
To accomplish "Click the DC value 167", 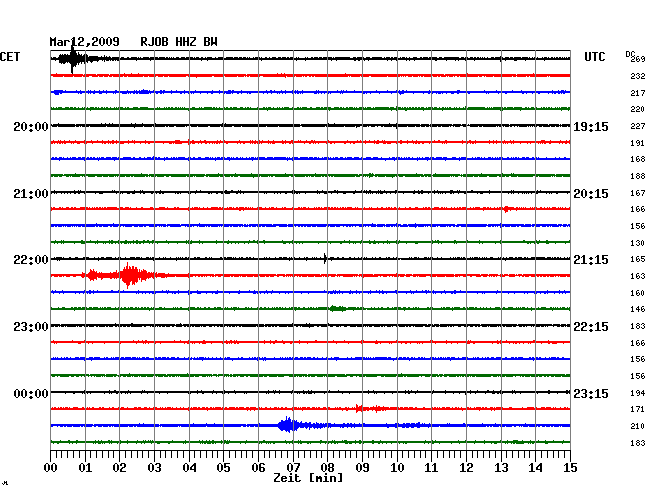I will [638, 193].
